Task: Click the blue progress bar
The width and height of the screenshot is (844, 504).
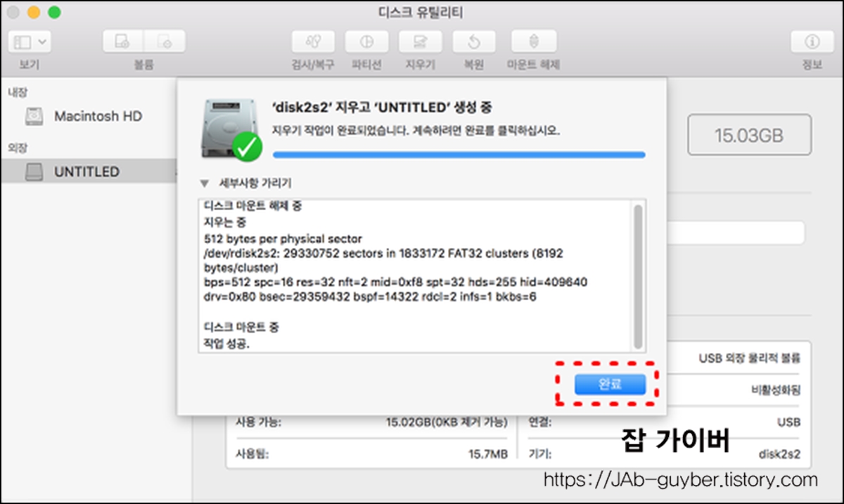Action: (x=457, y=153)
